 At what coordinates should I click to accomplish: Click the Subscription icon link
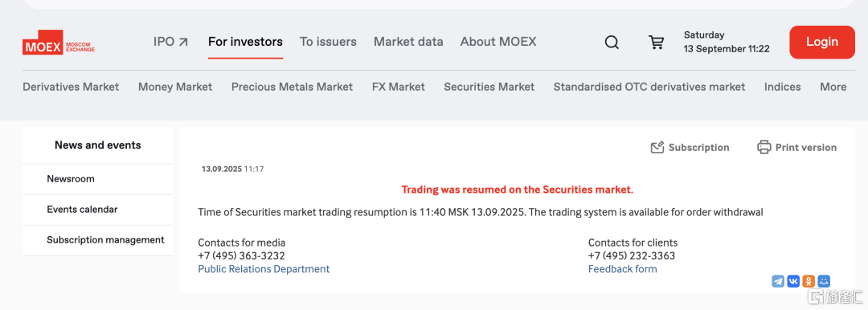click(690, 147)
